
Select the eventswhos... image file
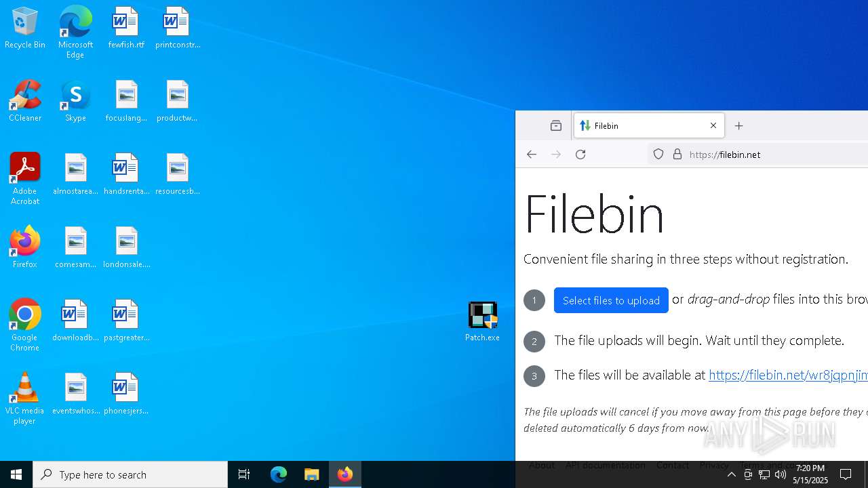(75, 394)
